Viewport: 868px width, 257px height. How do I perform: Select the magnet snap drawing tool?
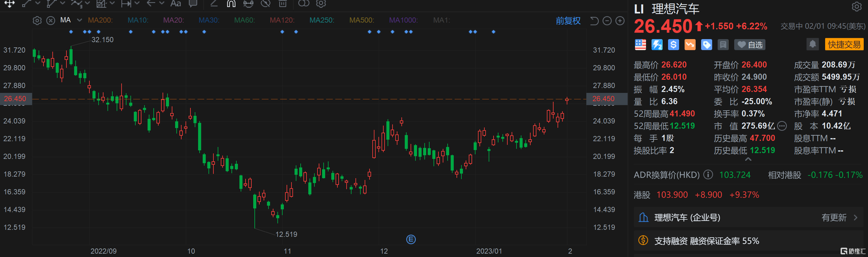click(x=231, y=4)
